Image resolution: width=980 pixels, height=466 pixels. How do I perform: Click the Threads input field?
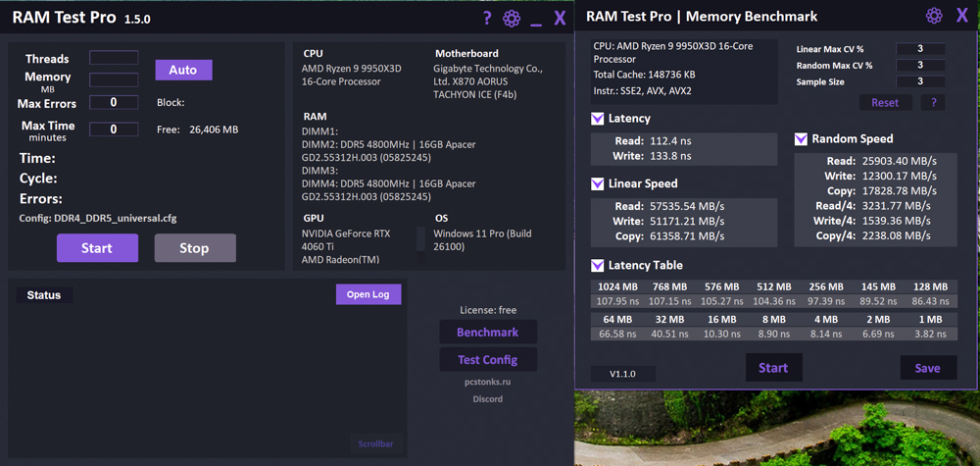click(x=114, y=58)
